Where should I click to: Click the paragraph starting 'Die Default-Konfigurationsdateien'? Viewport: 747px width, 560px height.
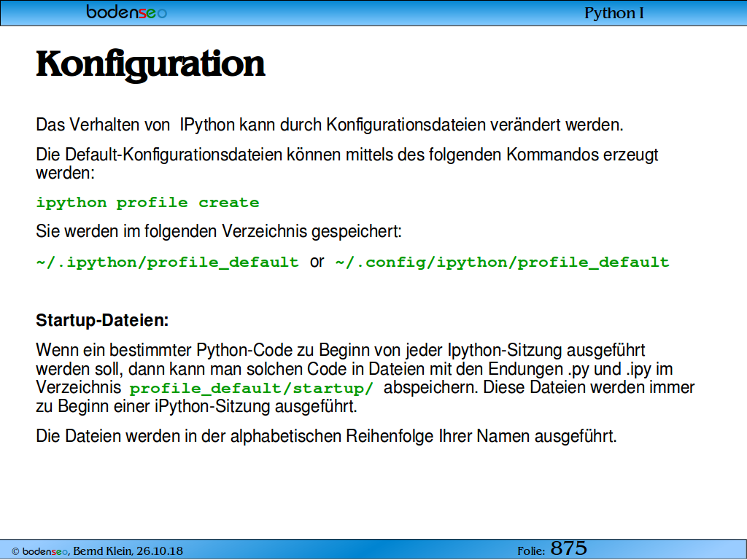point(347,163)
